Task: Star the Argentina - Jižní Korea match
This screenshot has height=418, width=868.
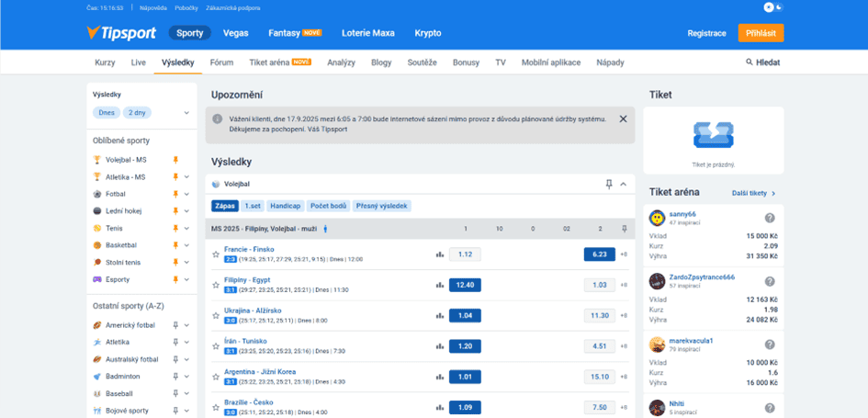Action: [216, 377]
